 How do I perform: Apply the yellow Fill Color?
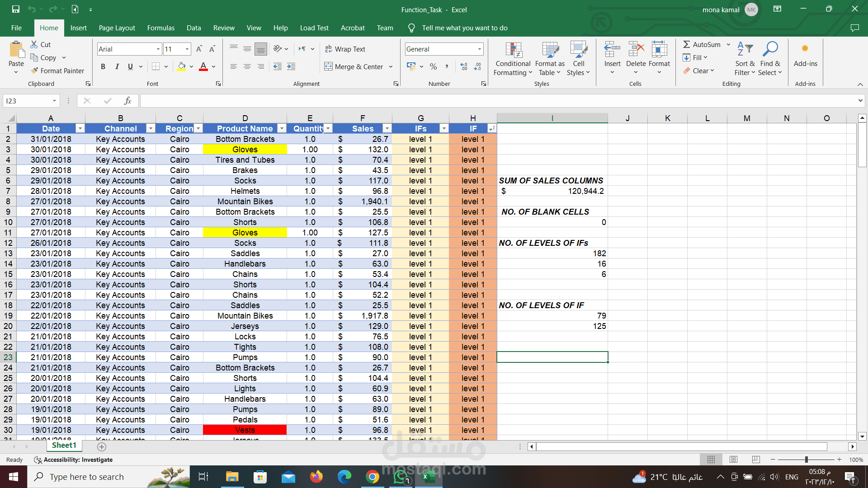(x=181, y=66)
